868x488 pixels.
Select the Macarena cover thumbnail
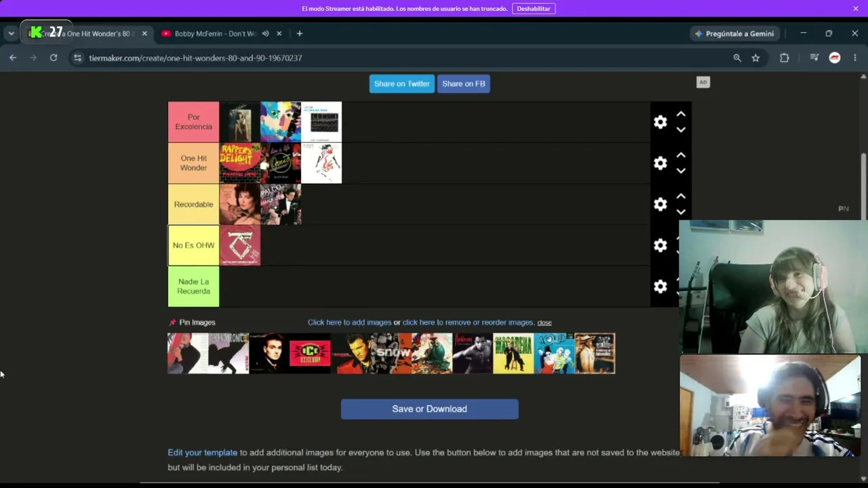[513, 353]
